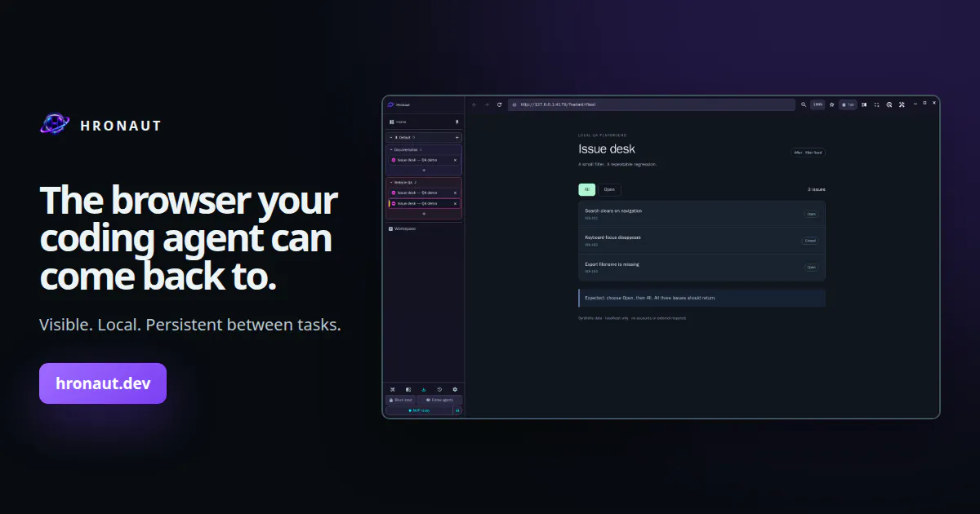
Task: Click the Tab lock button in the toolbar
Action: (x=848, y=104)
